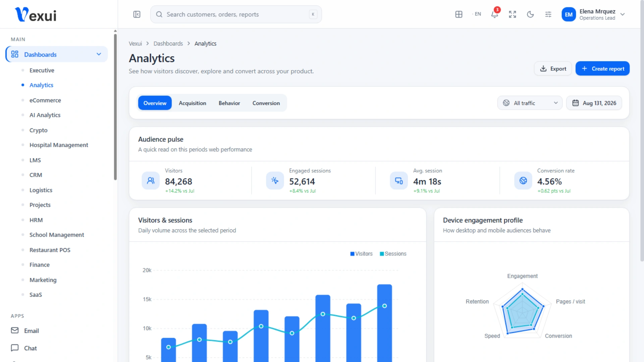The height and width of the screenshot is (362, 644).
Task: Open theme customizer sliders icon
Action: (x=548, y=14)
